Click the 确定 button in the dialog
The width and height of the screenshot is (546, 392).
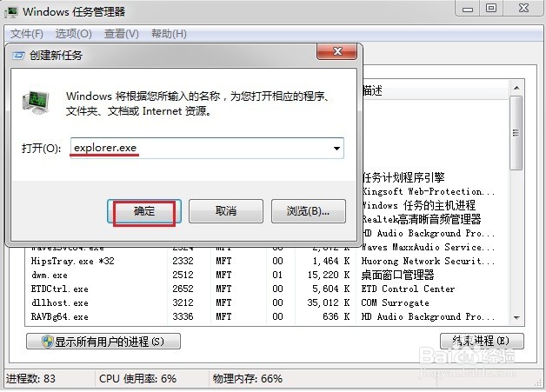click(x=144, y=211)
